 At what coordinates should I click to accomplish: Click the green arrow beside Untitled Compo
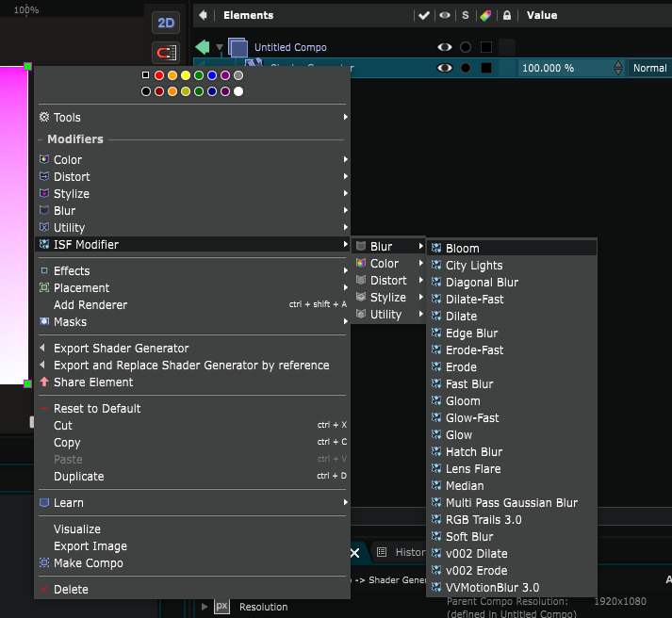coord(203,47)
